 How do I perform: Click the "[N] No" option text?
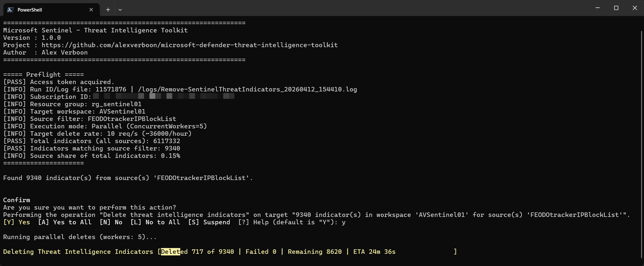pos(111,222)
